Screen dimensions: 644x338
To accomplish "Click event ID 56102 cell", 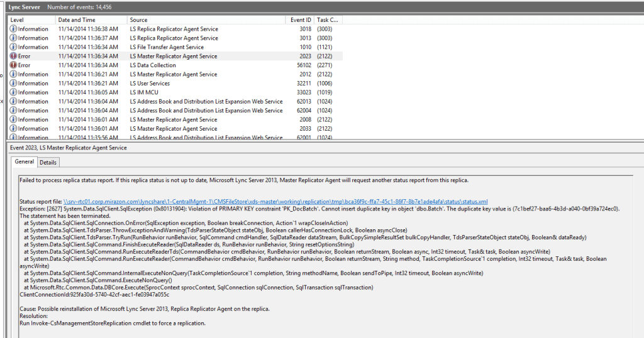I will click(304, 65).
